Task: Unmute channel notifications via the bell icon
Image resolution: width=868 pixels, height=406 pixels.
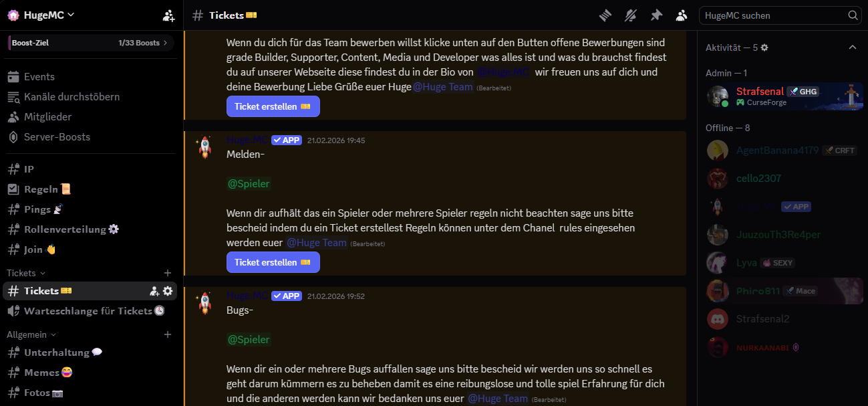Action: coord(630,15)
